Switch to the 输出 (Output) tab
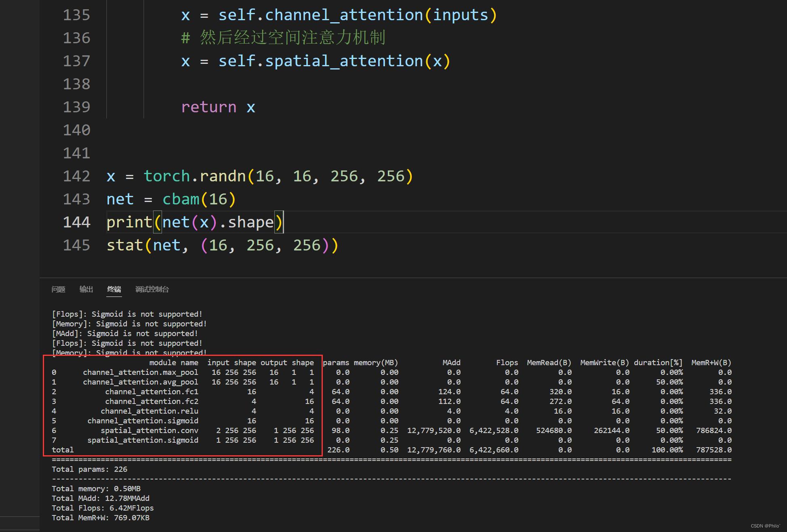787x532 pixels. [x=86, y=289]
